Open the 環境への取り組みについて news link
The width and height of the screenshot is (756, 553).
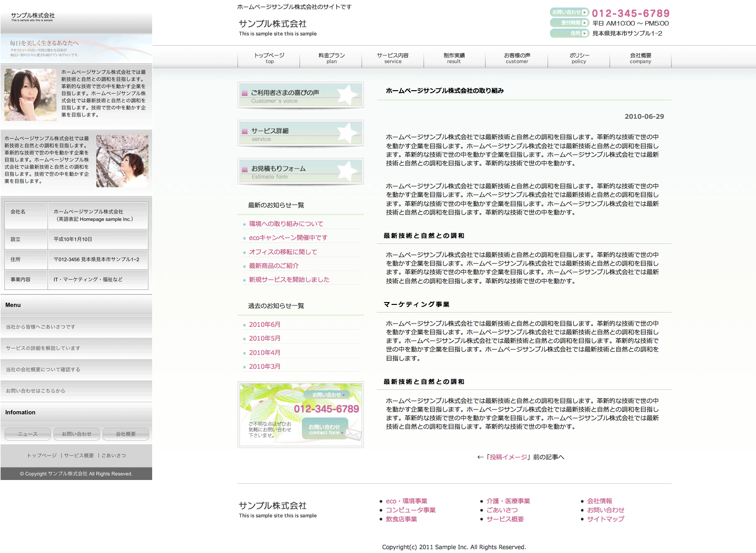point(286,224)
